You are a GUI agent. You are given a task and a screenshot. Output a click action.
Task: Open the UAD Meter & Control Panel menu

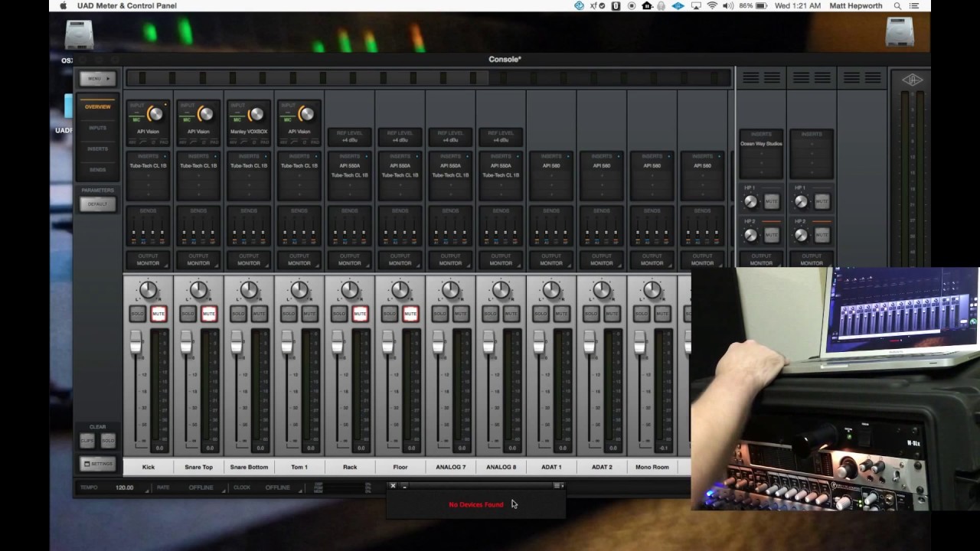click(127, 6)
